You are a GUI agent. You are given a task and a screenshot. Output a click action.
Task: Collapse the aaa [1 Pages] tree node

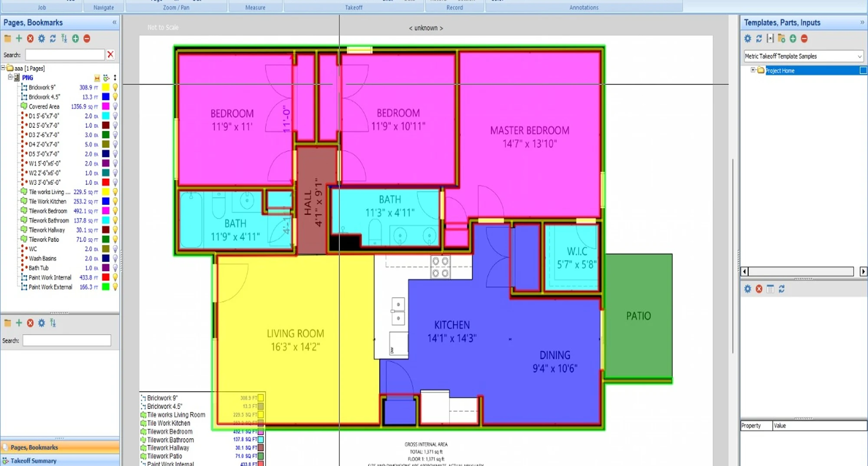[3, 68]
